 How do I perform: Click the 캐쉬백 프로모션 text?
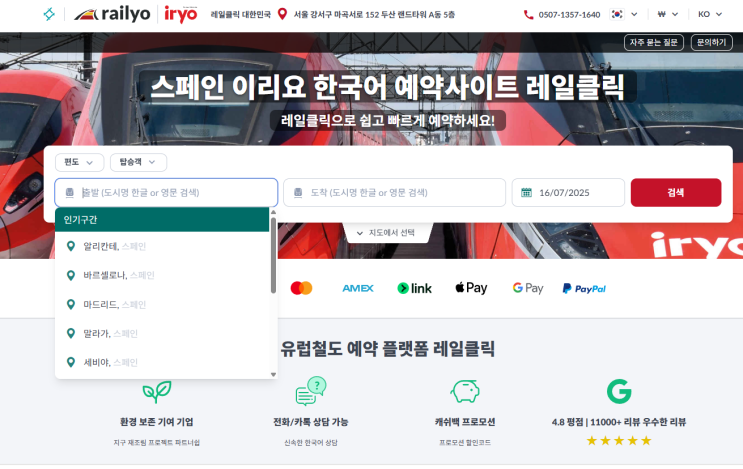[465, 422]
